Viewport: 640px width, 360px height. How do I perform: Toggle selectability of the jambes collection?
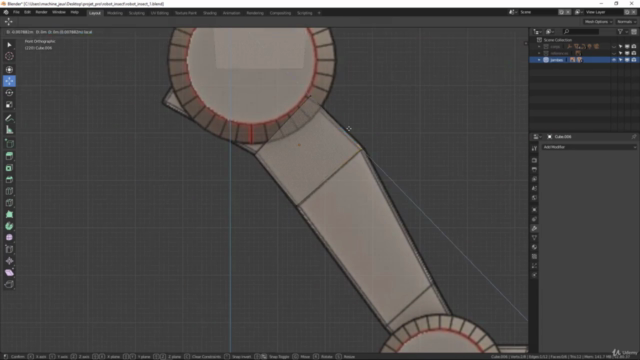click(x=620, y=60)
